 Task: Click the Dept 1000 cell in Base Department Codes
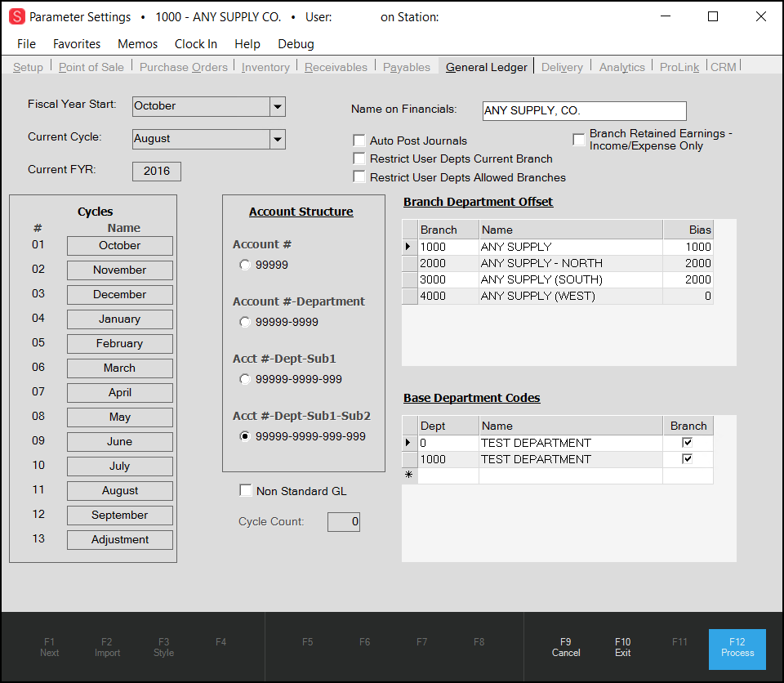(x=448, y=459)
